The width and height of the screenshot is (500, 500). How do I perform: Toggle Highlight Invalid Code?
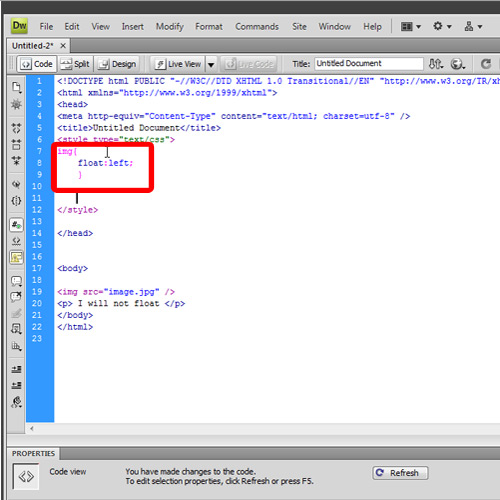[16, 241]
